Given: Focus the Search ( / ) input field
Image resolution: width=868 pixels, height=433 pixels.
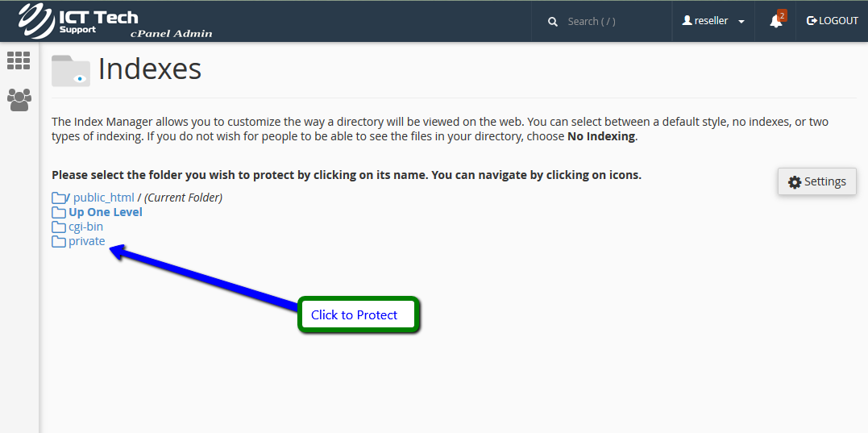Looking at the screenshot, I should (613, 22).
